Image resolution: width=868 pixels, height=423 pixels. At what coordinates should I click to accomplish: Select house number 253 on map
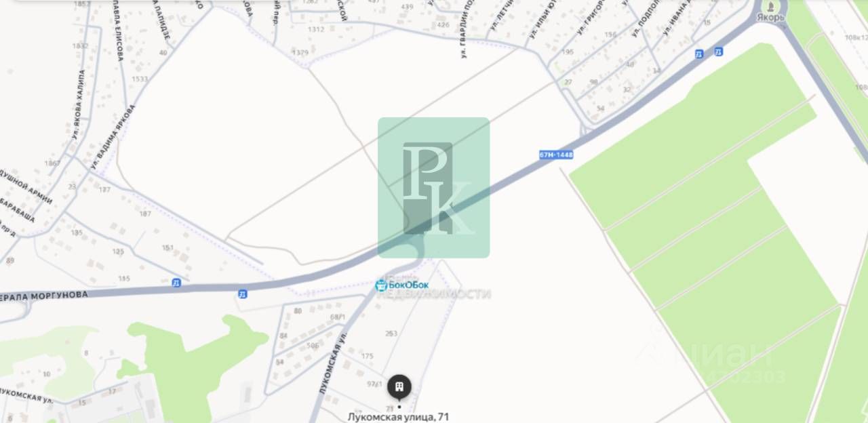(x=391, y=333)
